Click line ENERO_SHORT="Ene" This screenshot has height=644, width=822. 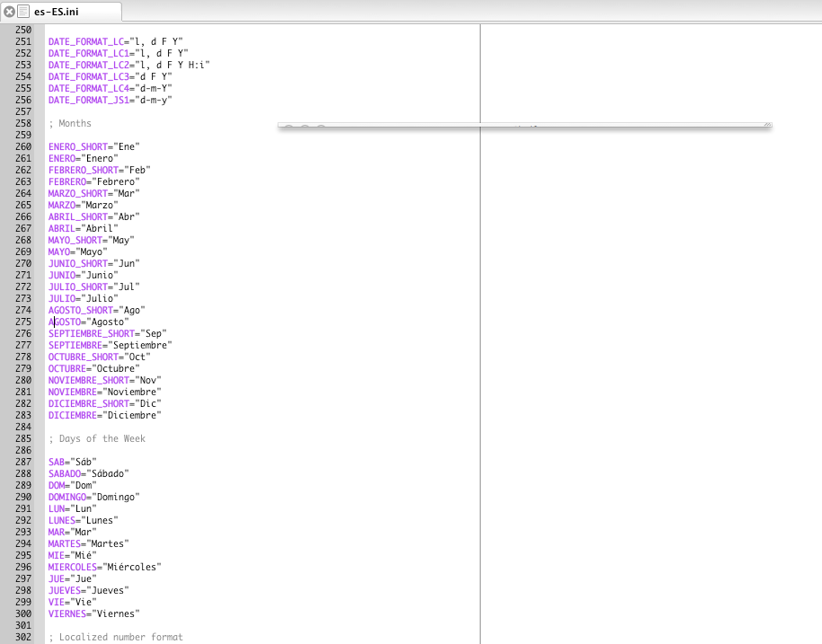pyautogui.click(x=93, y=146)
